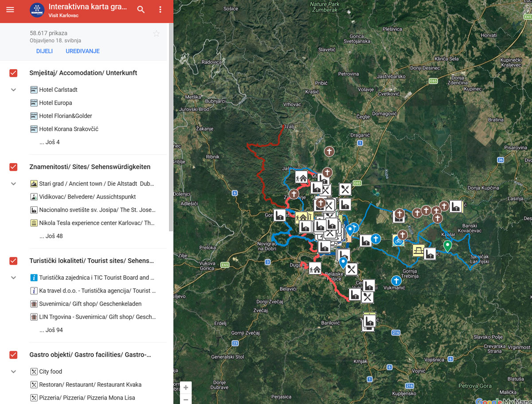Hide the Gastro objekti layer checkbox
Image resolution: width=532 pixels, height=404 pixels.
[x=13, y=355]
